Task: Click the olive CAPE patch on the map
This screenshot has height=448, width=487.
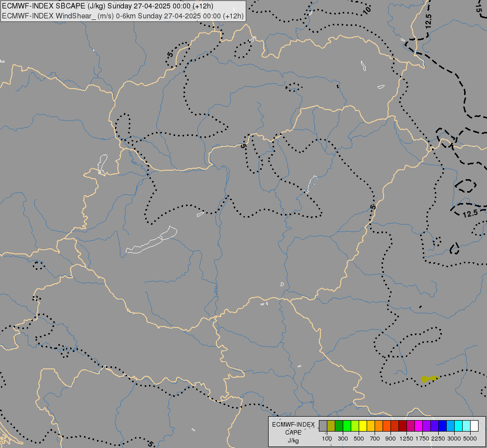Action: [x=429, y=379]
